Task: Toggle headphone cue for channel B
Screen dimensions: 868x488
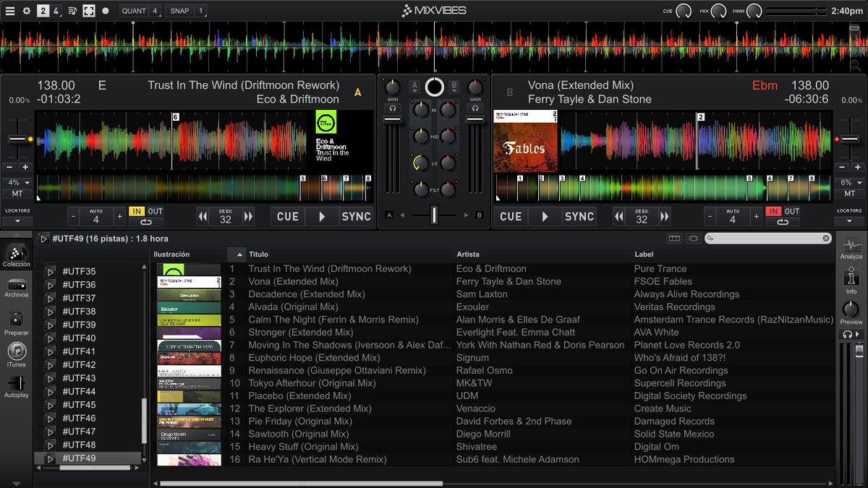Action: [475, 108]
